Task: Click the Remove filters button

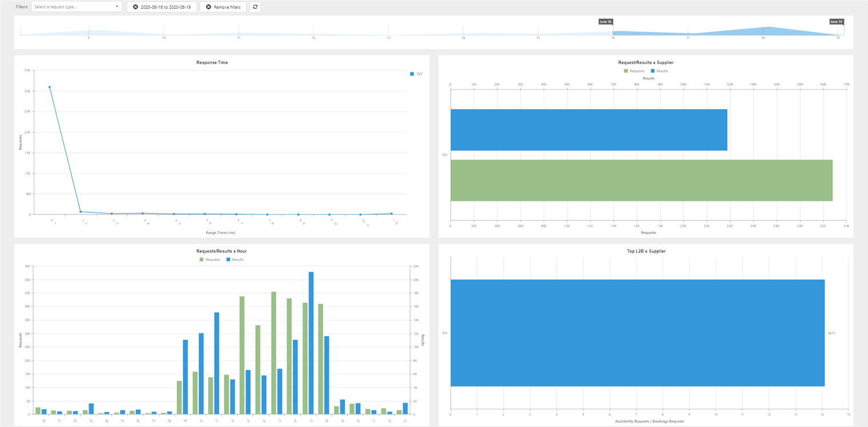Action: pyautogui.click(x=223, y=7)
